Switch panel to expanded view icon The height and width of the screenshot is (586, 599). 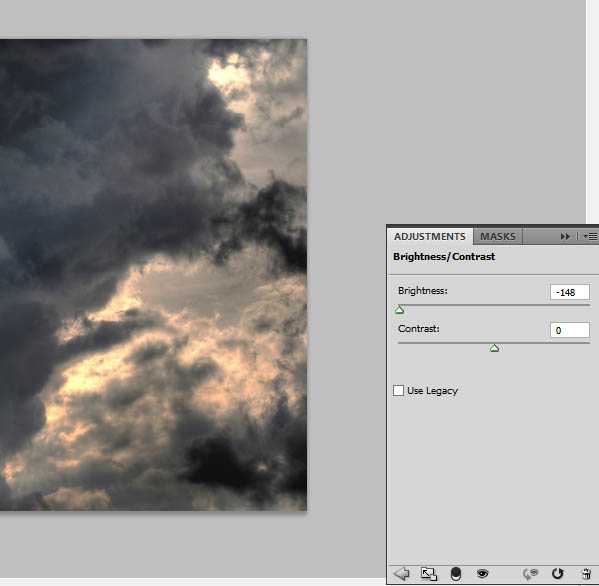(x=429, y=573)
